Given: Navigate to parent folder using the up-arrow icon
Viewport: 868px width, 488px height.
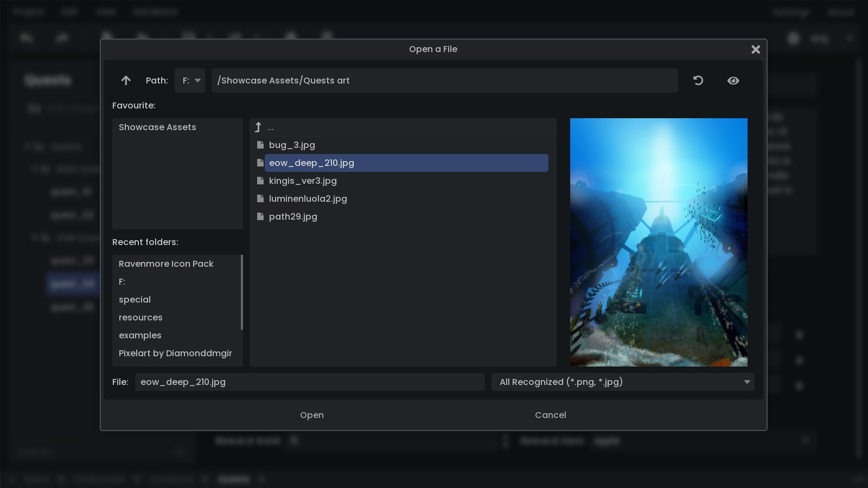Looking at the screenshot, I should (126, 80).
